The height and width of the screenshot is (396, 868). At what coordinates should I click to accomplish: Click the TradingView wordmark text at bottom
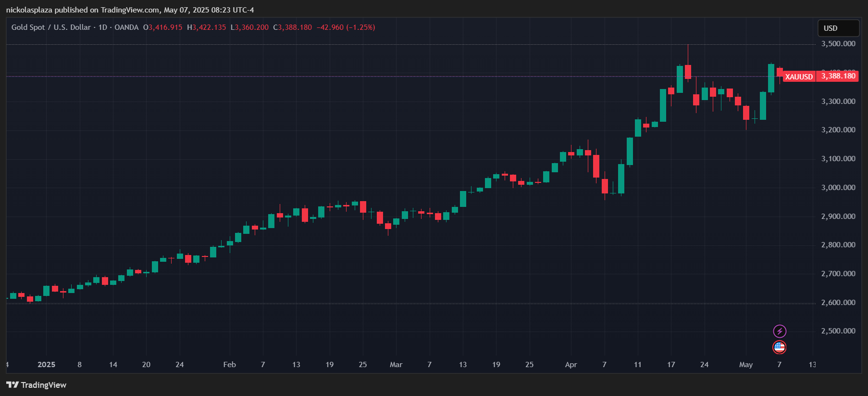coord(44,385)
